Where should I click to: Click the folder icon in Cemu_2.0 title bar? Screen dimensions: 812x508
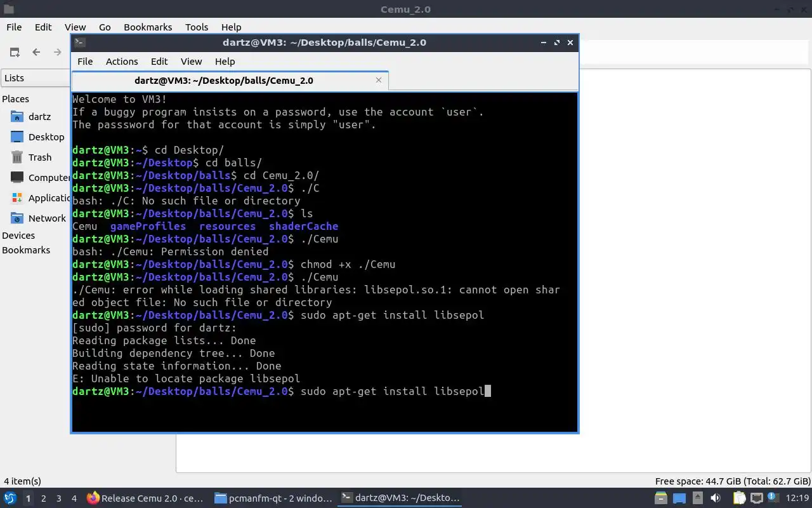[8, 10]
